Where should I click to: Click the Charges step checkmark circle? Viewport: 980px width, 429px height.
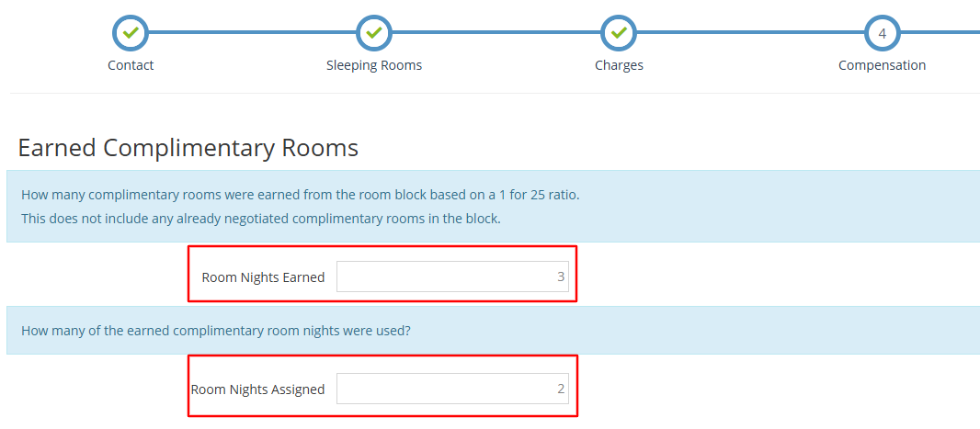pyautogui.click(x=619, y=33)
